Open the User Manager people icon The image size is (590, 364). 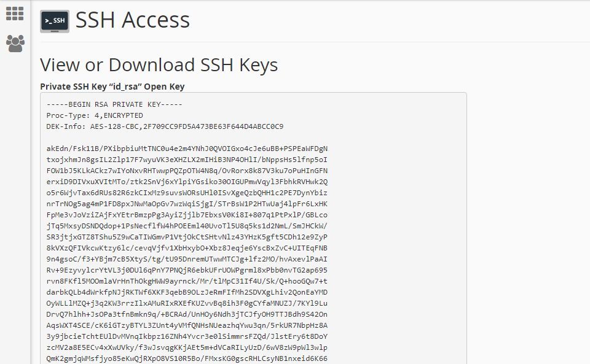15,44
